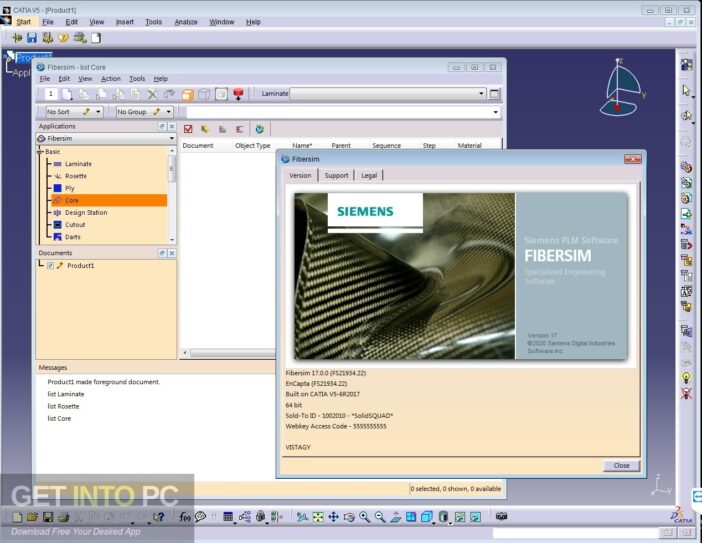Open the Fibersim applications combo box
This screenshot has height=543, width=702.
pos(106,138)
